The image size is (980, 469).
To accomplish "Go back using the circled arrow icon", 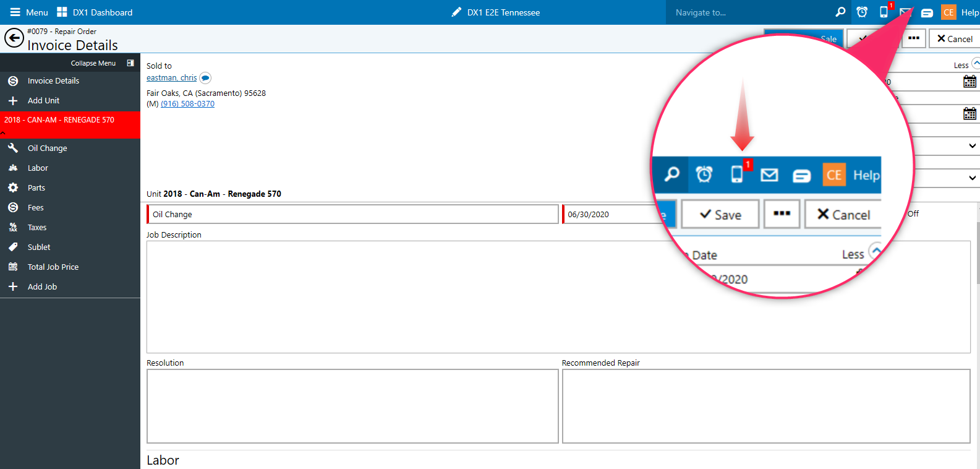I will tap(14, 38).
